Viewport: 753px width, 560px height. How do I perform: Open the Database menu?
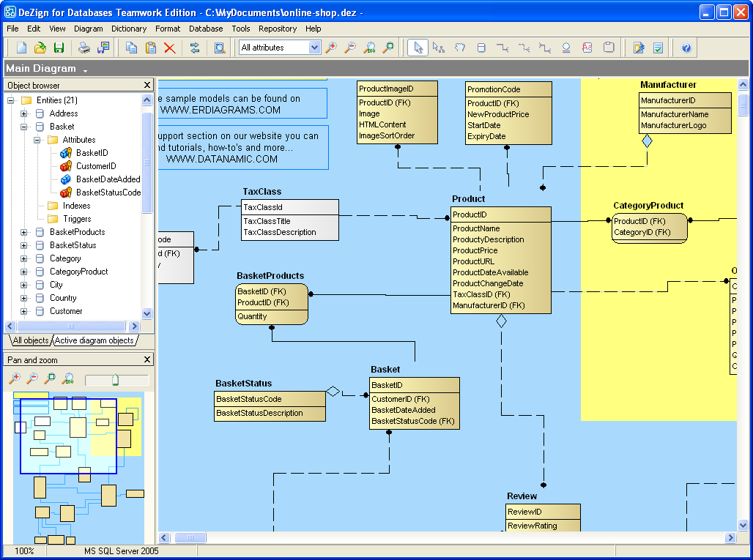[205, 29]
